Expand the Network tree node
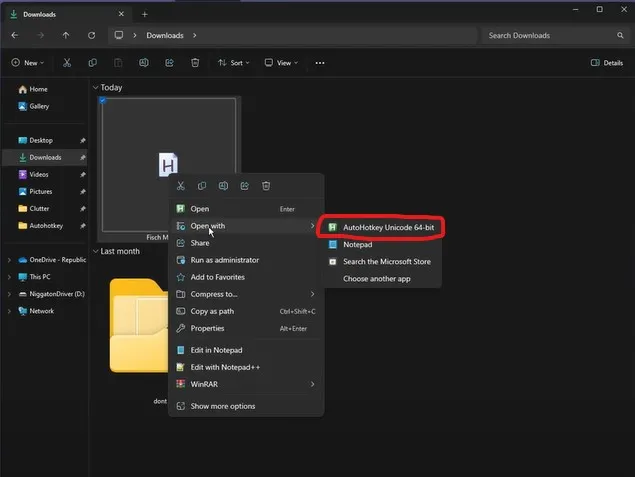 pyautogui.click(x=9, y=311)
